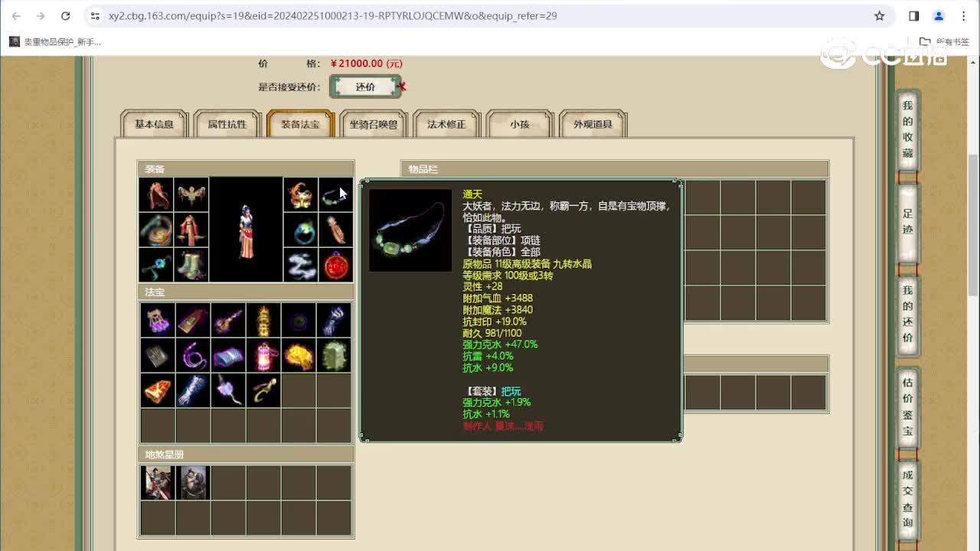980x551 pixels.
Task: Reload the current page
Action: pyautogui.click(x=65, y=15)
